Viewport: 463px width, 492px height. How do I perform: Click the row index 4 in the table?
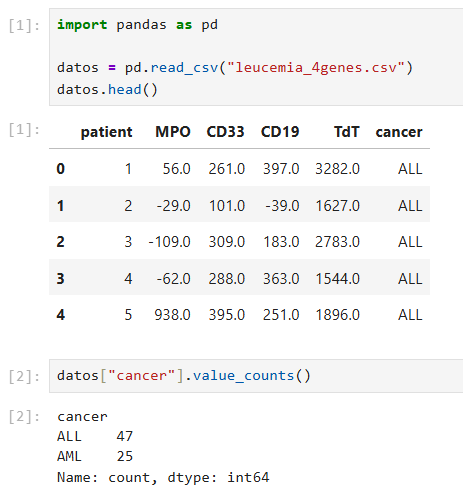pyautogui.click(x=60, y=315)
